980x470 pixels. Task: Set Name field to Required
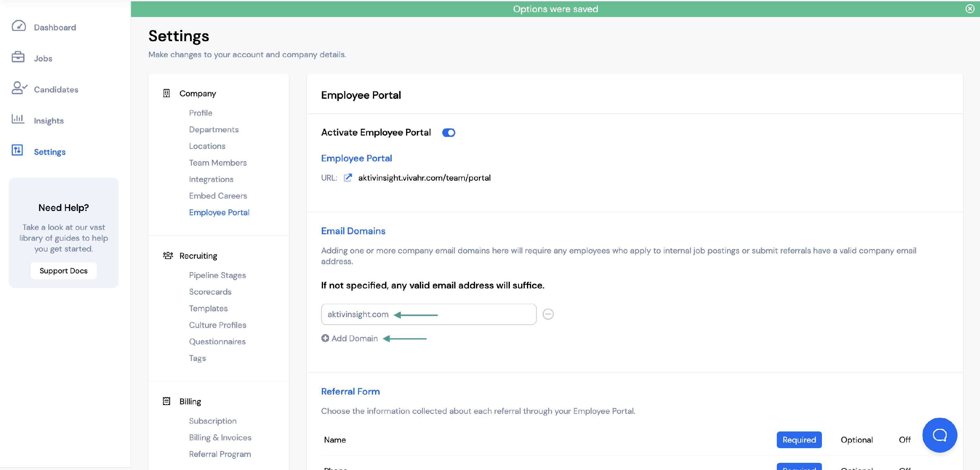click(x=799, y=440)
